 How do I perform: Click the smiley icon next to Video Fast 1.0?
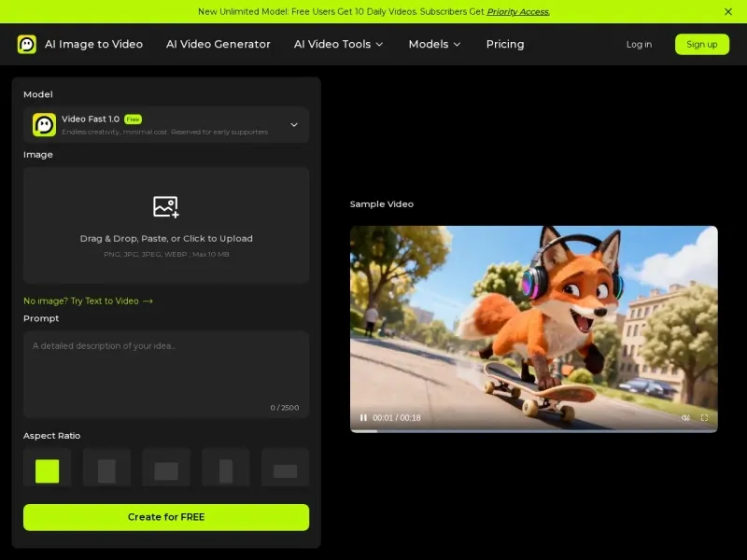pyautogui.click(x=43, y=124)
